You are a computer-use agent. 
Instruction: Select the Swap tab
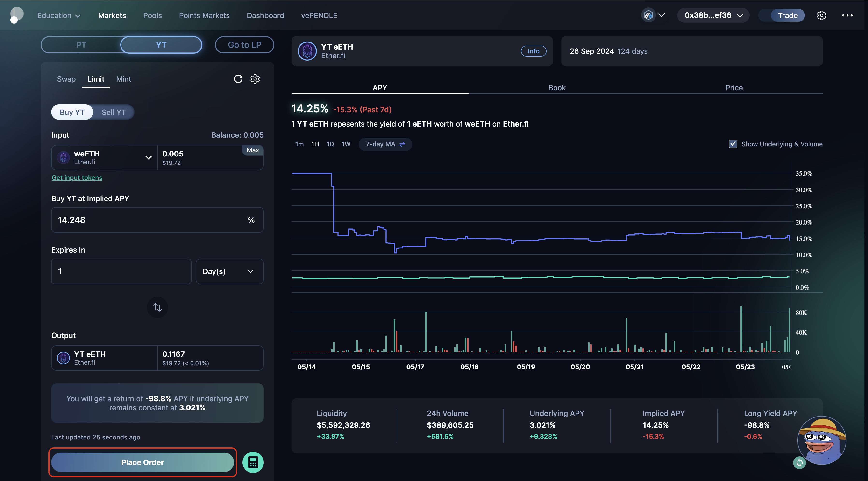pyautogui.click(x=66, y=79)
